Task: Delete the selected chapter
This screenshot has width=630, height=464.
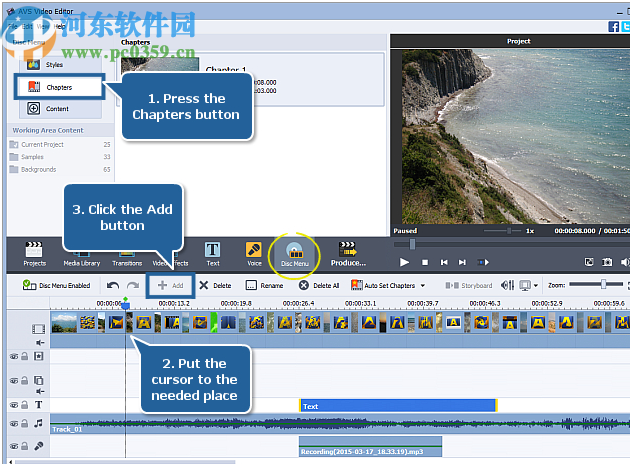Action: point(215,285)
